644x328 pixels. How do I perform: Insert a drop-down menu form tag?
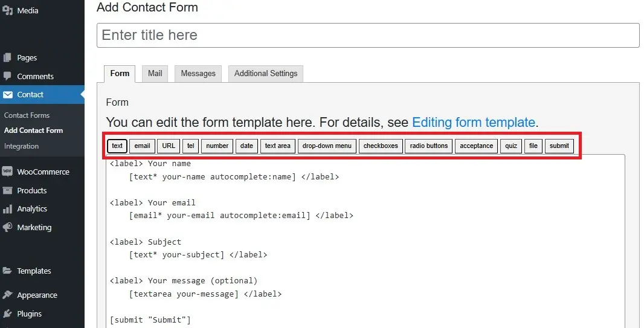pos(327,146)
